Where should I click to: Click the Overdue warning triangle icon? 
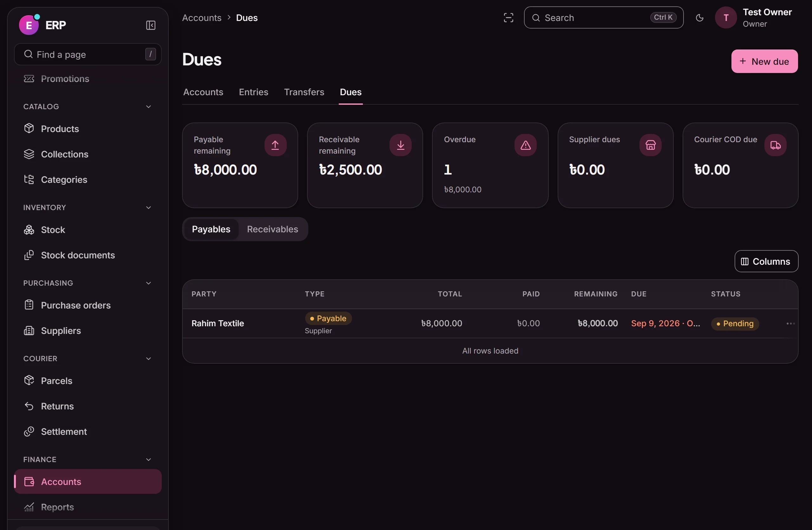coord(525,145)
